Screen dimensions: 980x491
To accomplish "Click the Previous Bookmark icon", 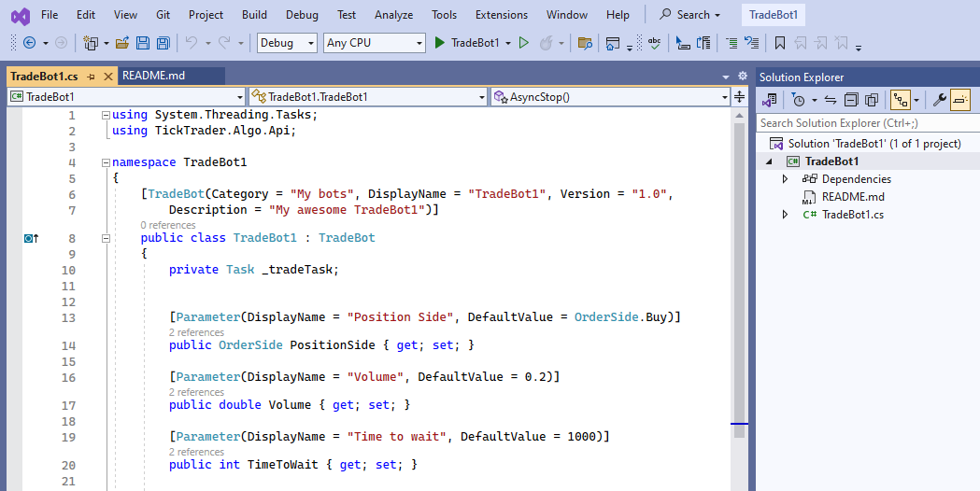I will pos(801,43).
